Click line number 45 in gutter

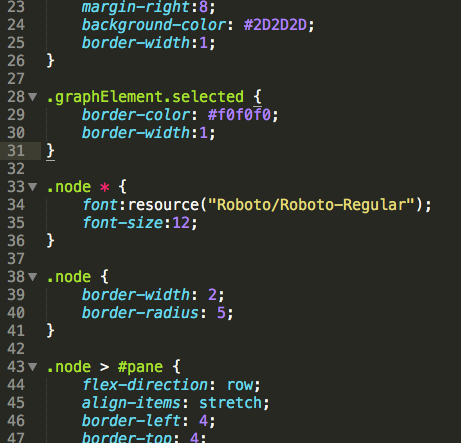point(16,403)
